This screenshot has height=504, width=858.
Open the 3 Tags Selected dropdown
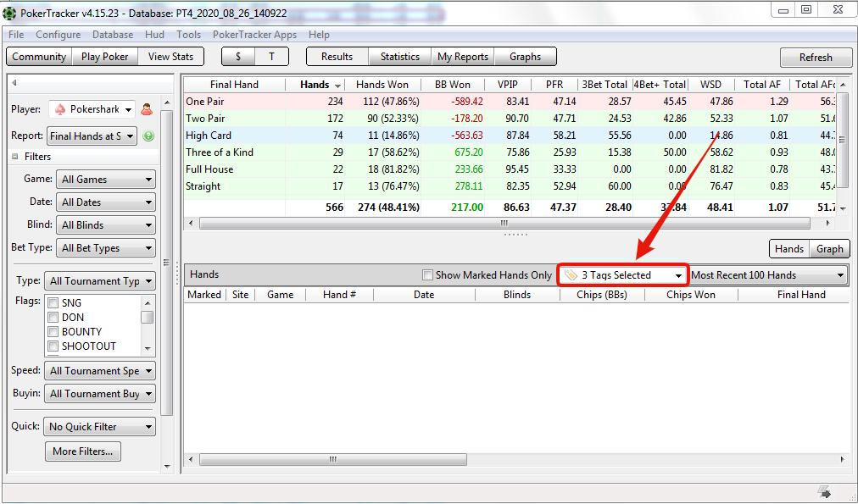point(622,275)
